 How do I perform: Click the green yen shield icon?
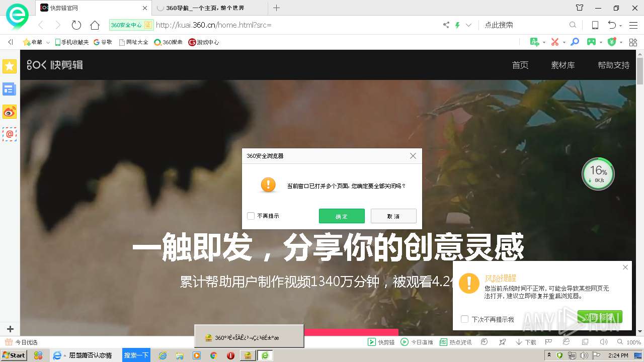[x=612, y=42]
